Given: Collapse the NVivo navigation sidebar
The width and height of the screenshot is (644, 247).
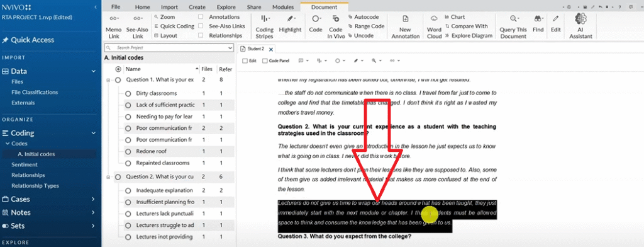Looking at the screenshot, I should click(96, 8).
